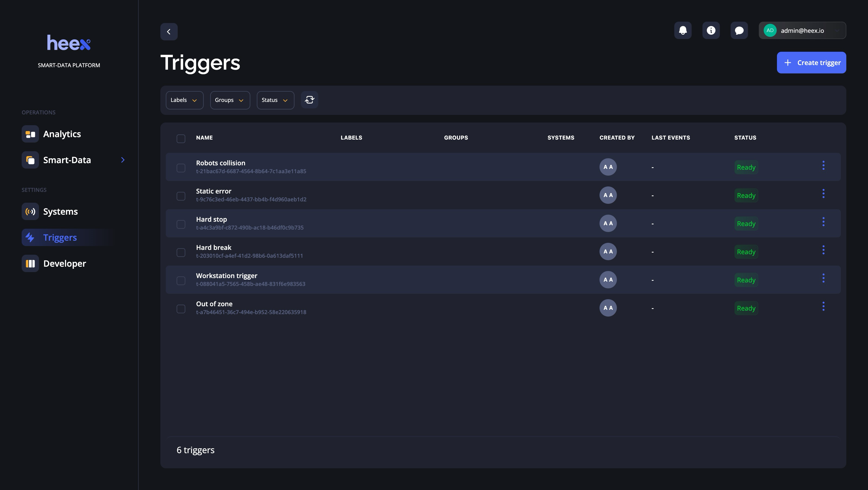Check the Out of zone checkbox
The image size is (868, 490).
[181, 309]
